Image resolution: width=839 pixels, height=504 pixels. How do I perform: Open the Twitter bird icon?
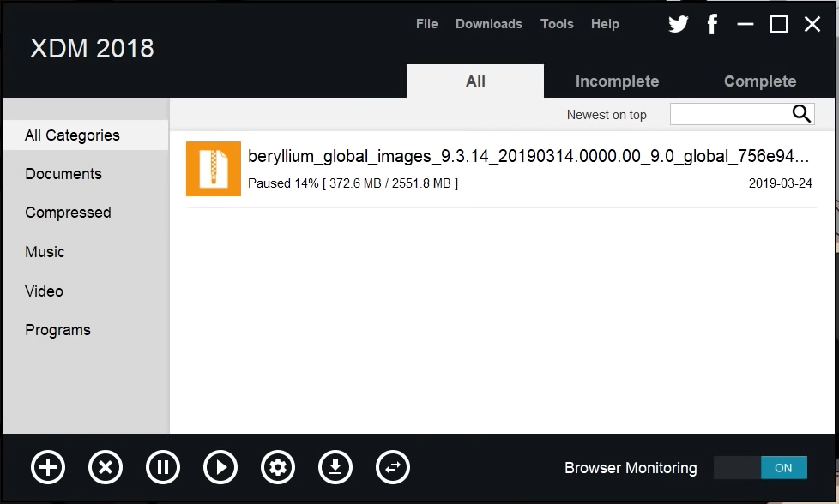[x=678, y=24]
